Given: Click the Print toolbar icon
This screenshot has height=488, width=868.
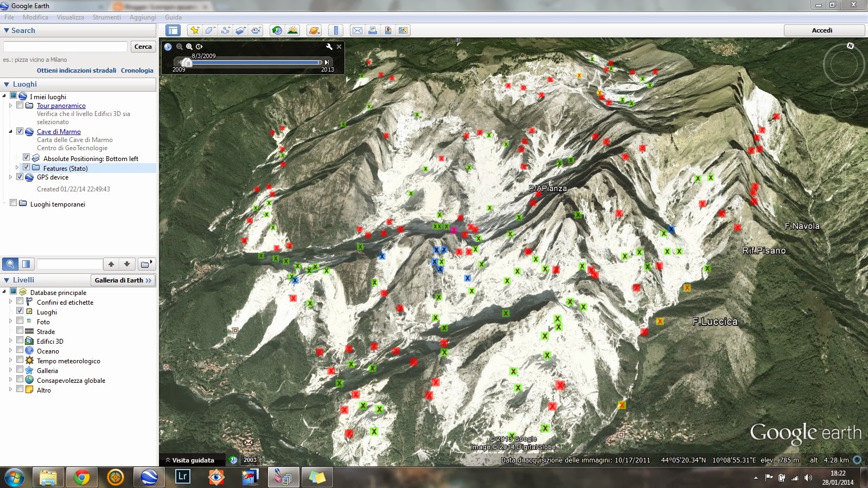Looking at the screenshot, I should (x=373, y=30).
